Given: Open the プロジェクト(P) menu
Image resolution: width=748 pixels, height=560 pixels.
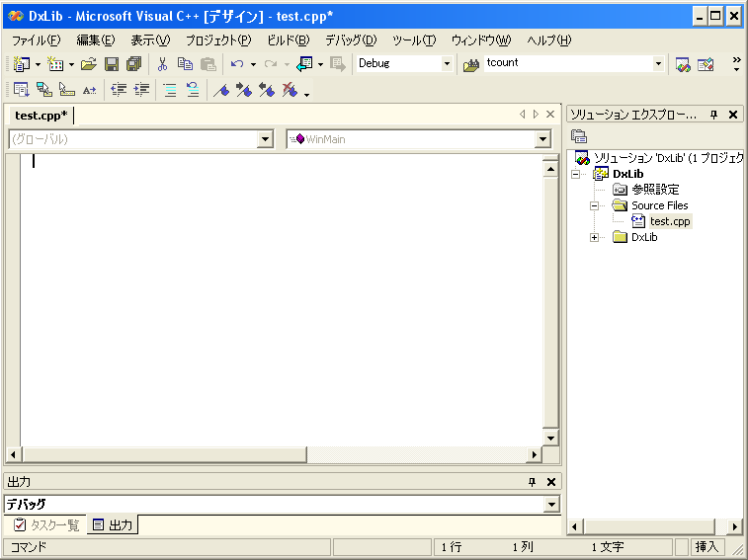Looking at the screenshot, I should point(218,40).
